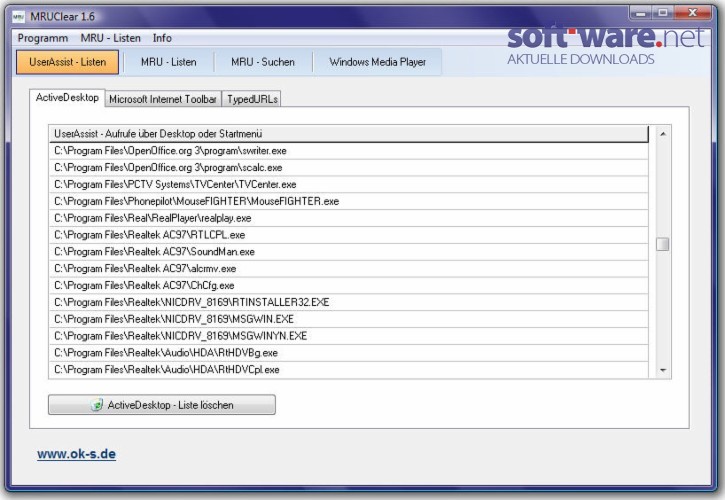Switch to MRU - Listen toolbar section
Viewport: 725px width, 500px height.
tap(169, 62)
